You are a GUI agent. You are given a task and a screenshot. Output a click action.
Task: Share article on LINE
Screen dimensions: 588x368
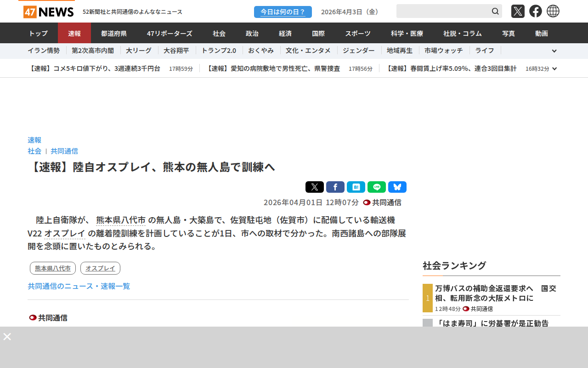click(x=377, y=187)
